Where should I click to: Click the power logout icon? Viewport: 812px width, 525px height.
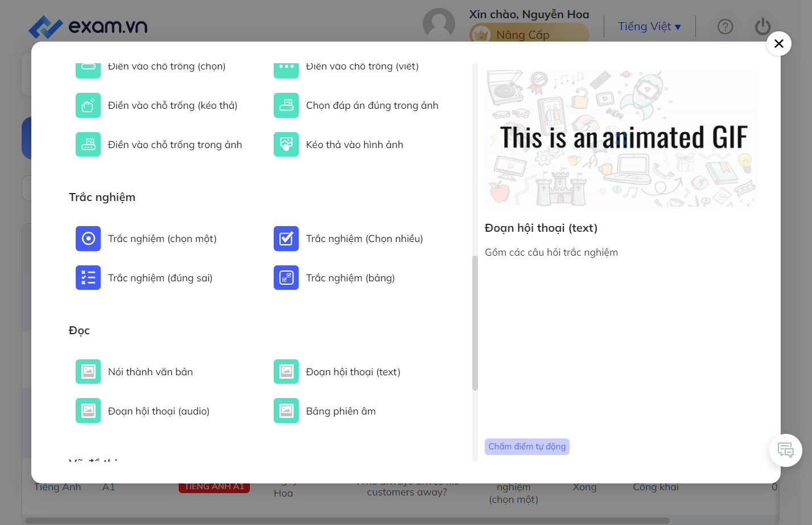point(763,27)
